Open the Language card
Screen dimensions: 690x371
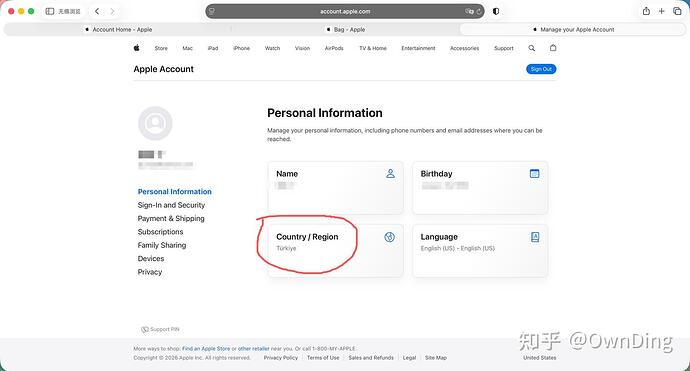coord(480,251)
